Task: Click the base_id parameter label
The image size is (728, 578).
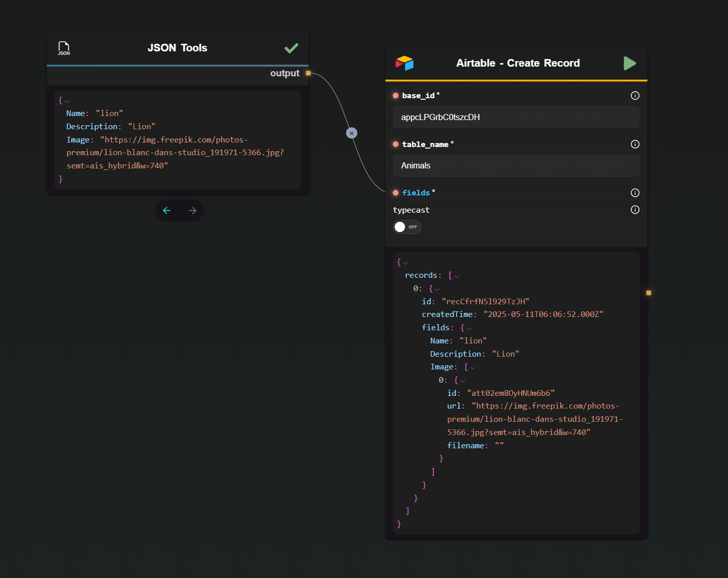Action: coord(418,96)
